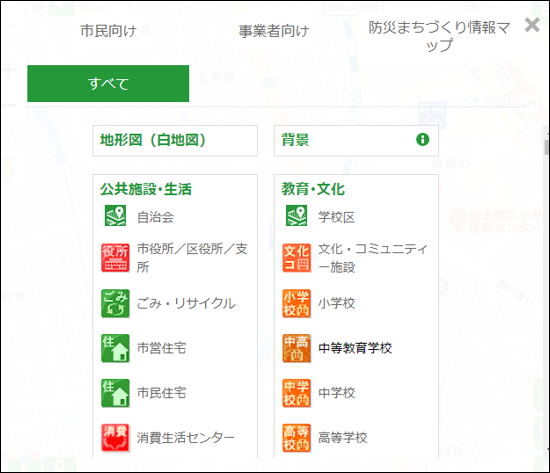Click the red 役所 city office icon

coord(115,258)
